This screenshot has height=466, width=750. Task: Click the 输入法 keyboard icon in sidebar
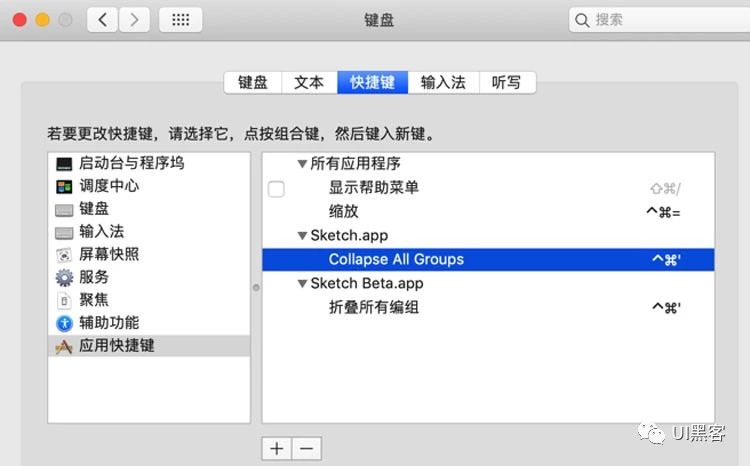tap(64, 232)
